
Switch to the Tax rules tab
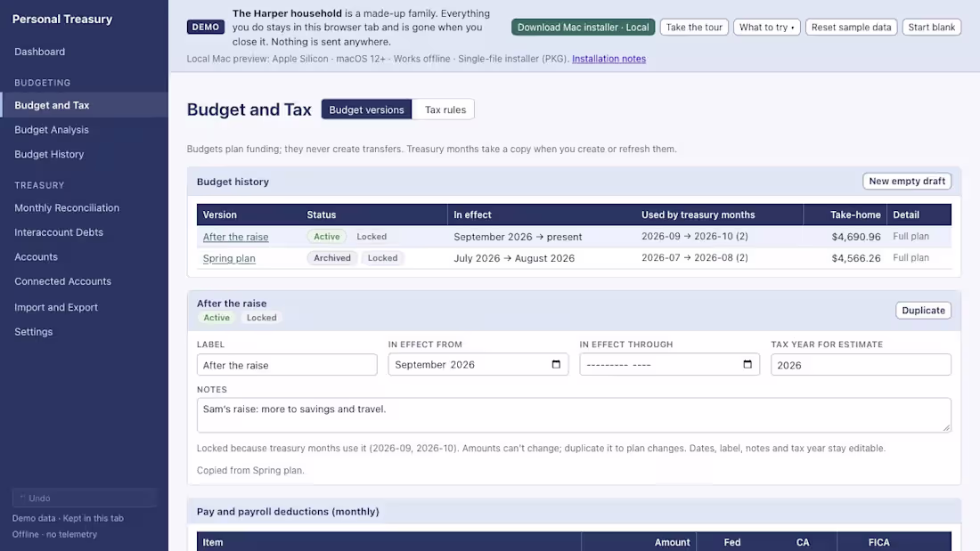pyautogui.click(x=445, y=109)
